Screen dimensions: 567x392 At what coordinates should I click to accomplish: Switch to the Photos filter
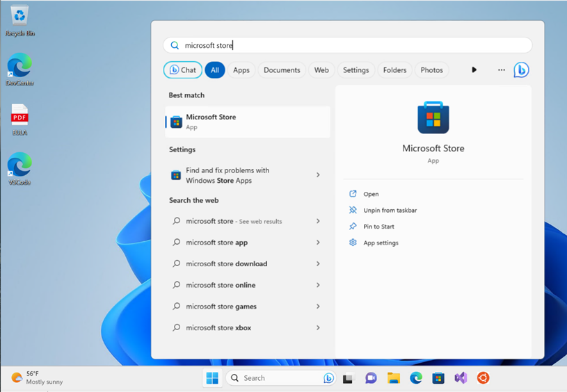[431, 70]
